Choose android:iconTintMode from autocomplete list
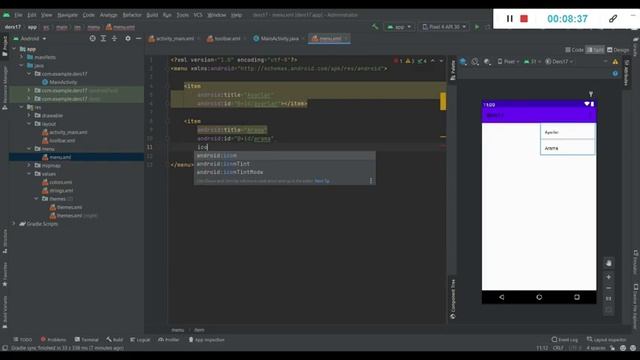640x360 pixels. [x=284, y=172]
